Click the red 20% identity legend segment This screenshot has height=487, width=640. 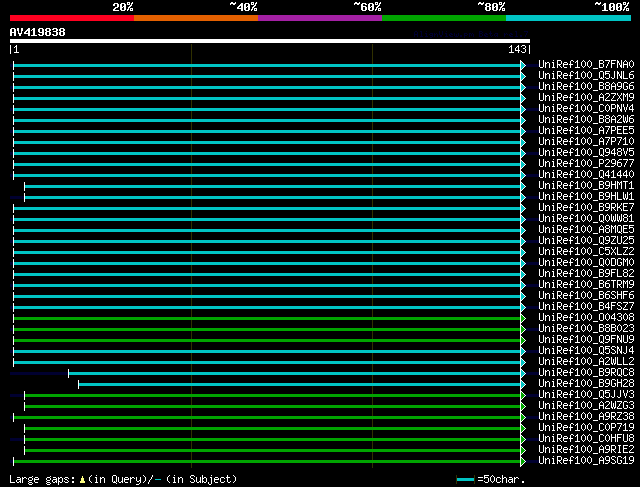[x=72, y=18]
